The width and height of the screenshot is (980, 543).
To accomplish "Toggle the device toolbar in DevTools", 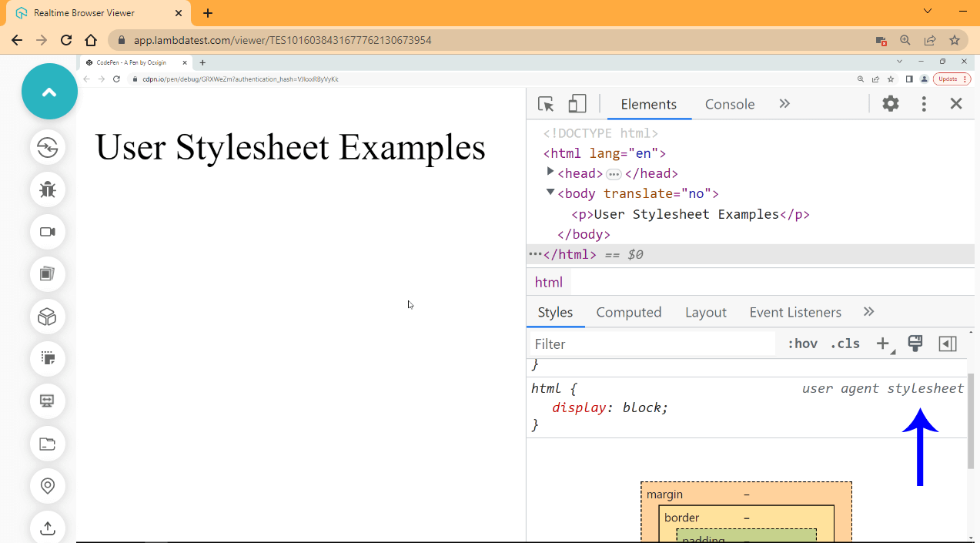I will click(577, 102).
